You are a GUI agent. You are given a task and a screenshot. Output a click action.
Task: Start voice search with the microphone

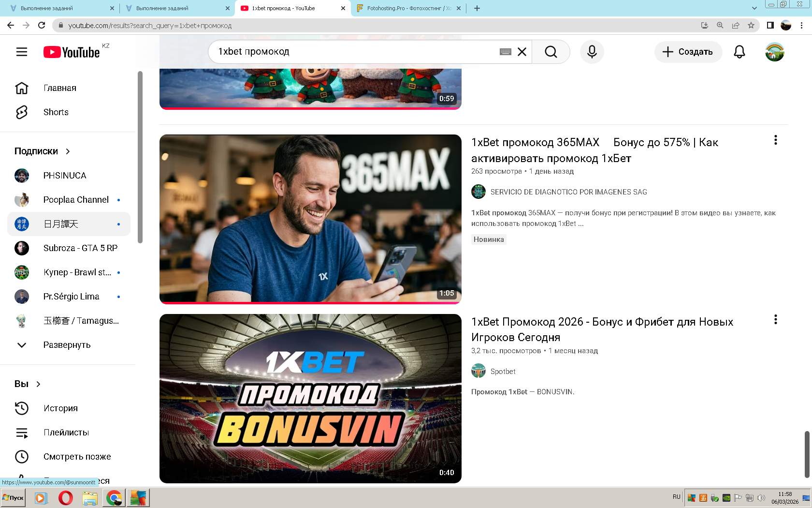[x=592, y=52]
